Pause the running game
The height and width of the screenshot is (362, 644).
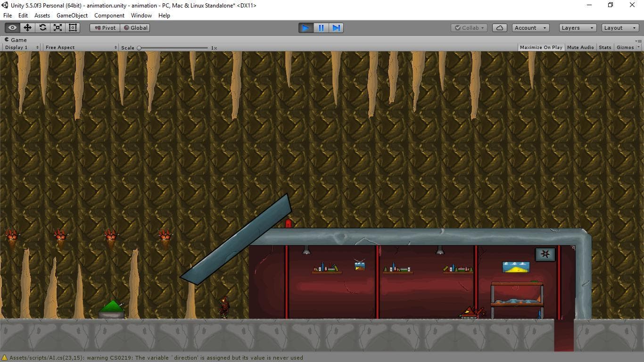321,28
